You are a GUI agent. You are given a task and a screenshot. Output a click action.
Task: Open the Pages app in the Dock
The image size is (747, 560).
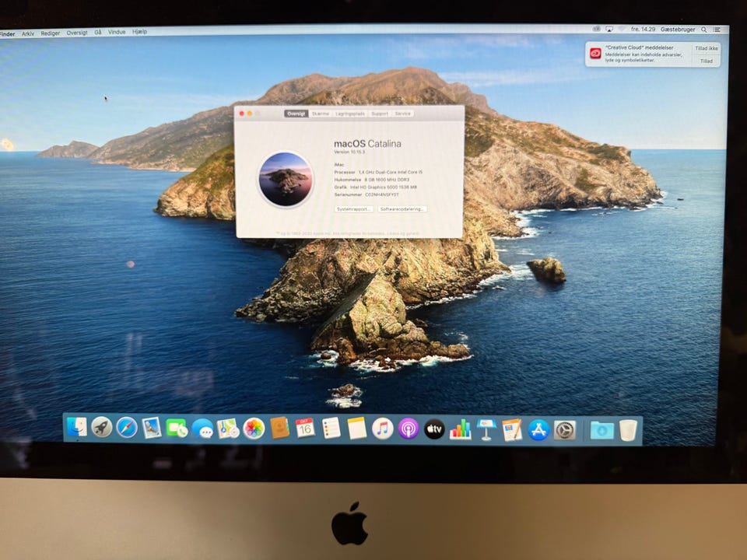click(512, 430)
